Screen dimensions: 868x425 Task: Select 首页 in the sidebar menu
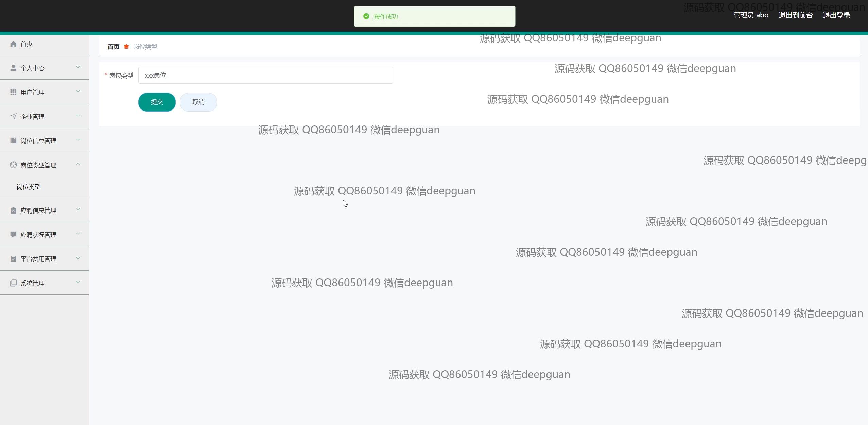(27, 44)
